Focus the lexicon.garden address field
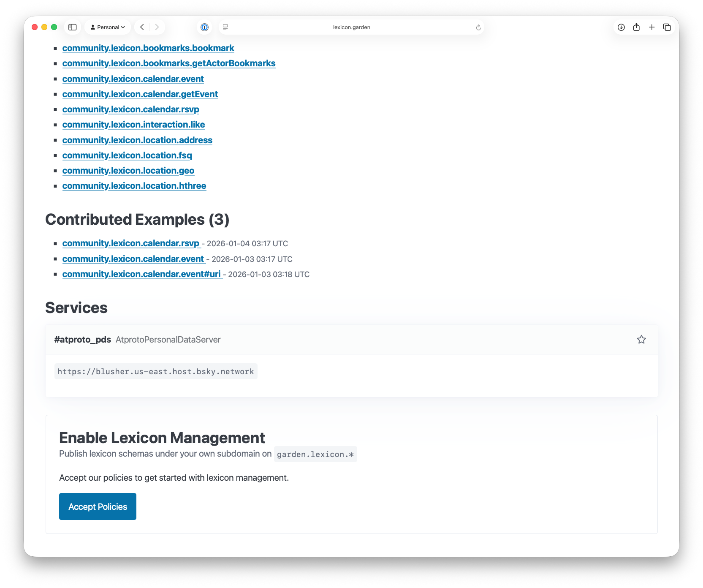Image resolution: width=703 pixels, height=588 pixels. tap(351, 27)
